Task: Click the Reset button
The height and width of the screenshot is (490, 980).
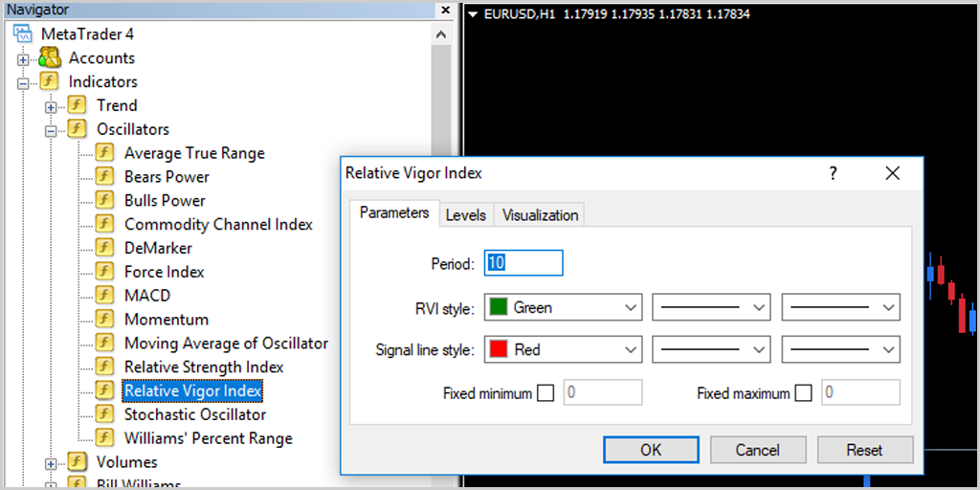Action: point(865,450)
